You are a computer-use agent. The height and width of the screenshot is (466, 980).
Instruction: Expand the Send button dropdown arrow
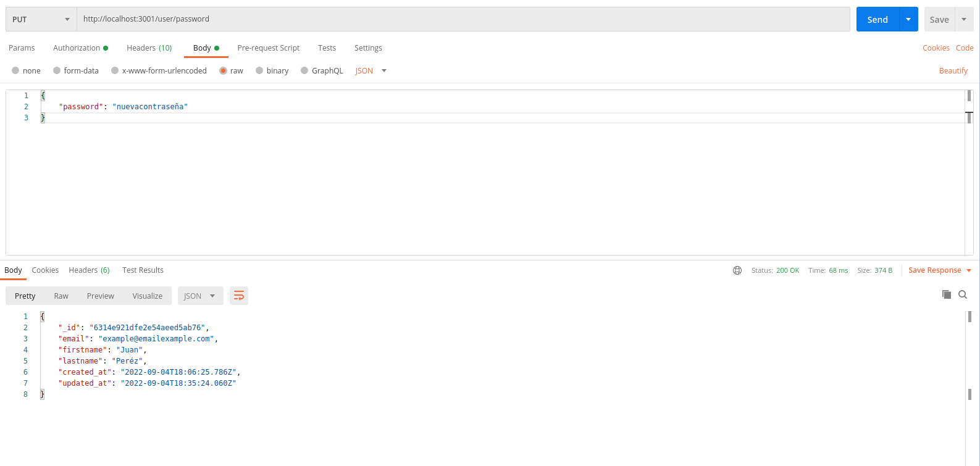point(908,19)
